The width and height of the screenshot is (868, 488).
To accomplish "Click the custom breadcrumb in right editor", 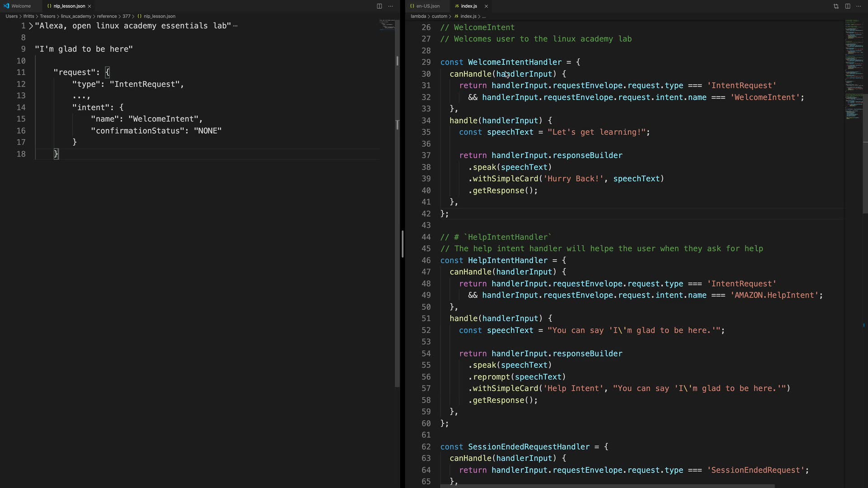I will (439, 16).
